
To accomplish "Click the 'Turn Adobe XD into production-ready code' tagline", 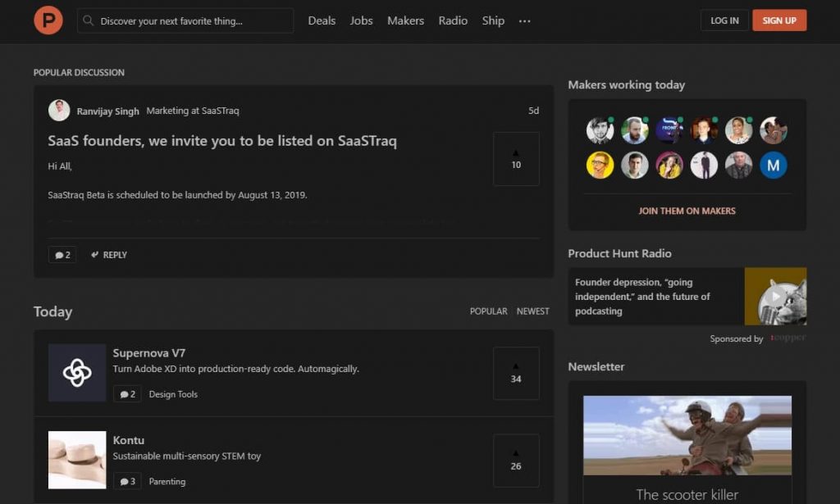I will [235, 369].
